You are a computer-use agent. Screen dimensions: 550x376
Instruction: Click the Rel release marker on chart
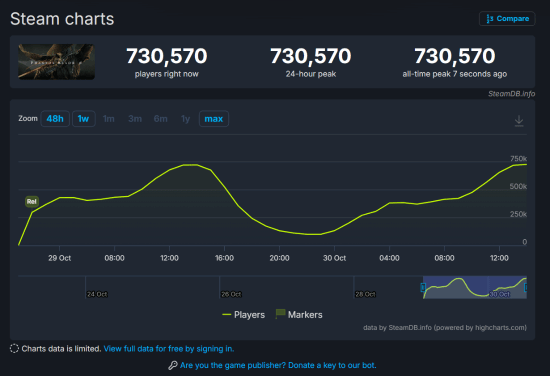32,201
